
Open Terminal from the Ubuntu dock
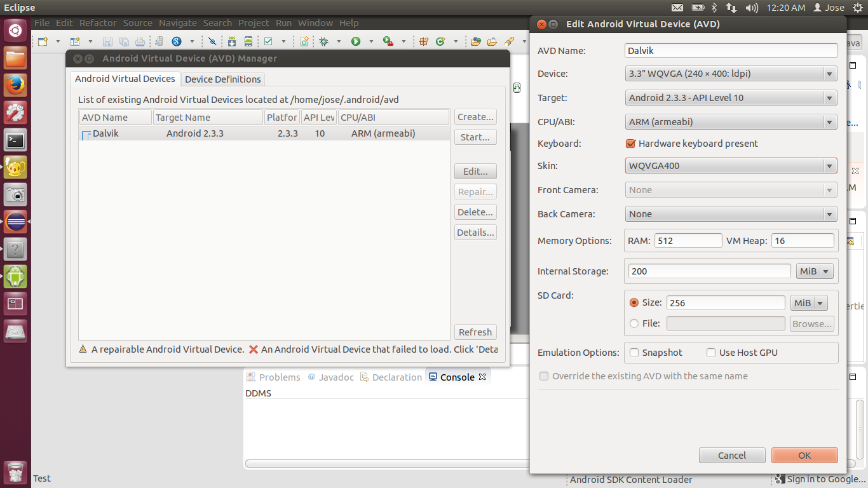click(x=15, y=140)
